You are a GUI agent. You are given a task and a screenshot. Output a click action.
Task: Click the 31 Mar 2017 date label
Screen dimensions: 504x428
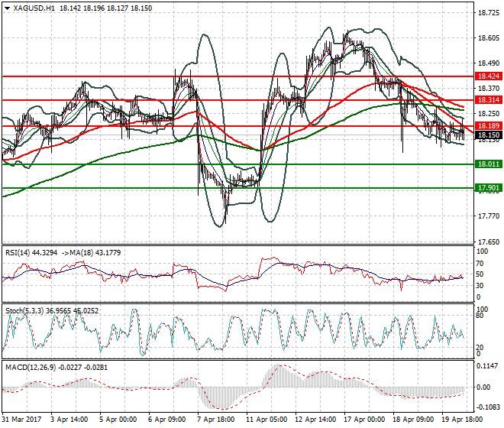pos(21,420)
